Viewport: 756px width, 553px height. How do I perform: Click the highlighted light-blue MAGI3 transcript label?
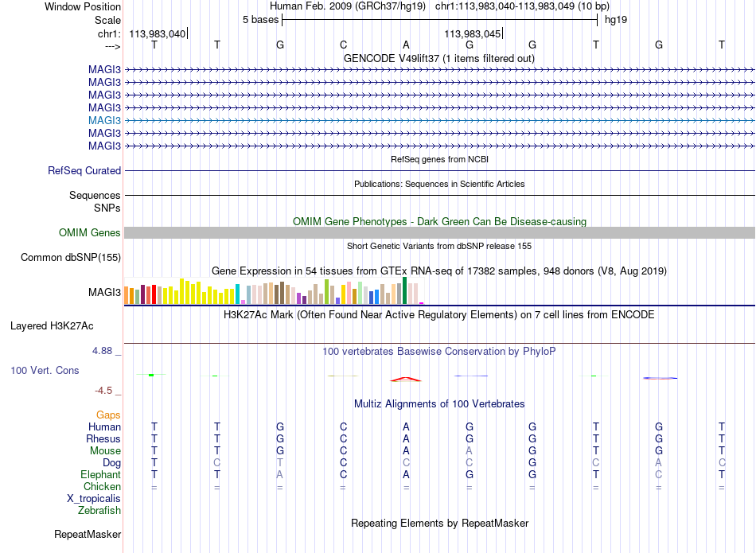point(104,120)
